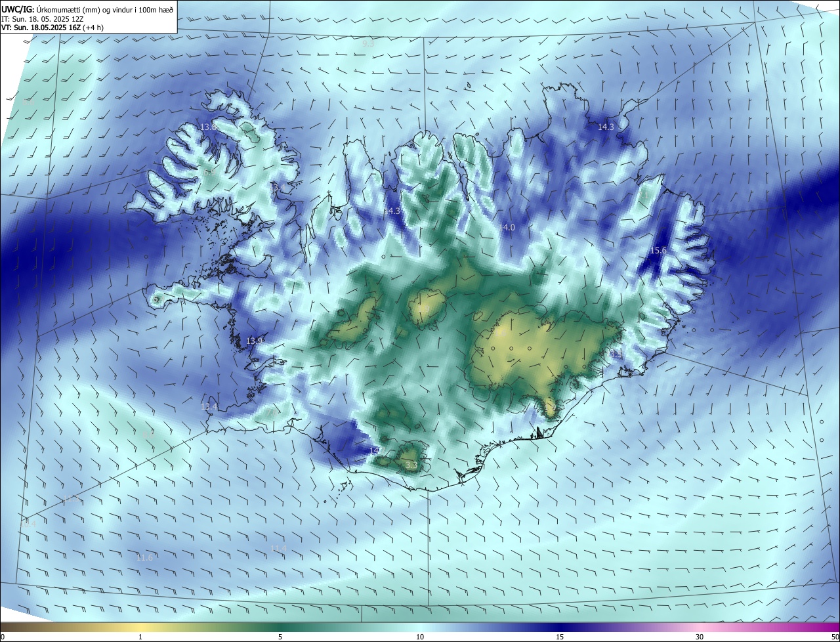Click the '30' tick label on the color scale
The height and width of the screenshot is (642, 840).
[x=700, y=637]
